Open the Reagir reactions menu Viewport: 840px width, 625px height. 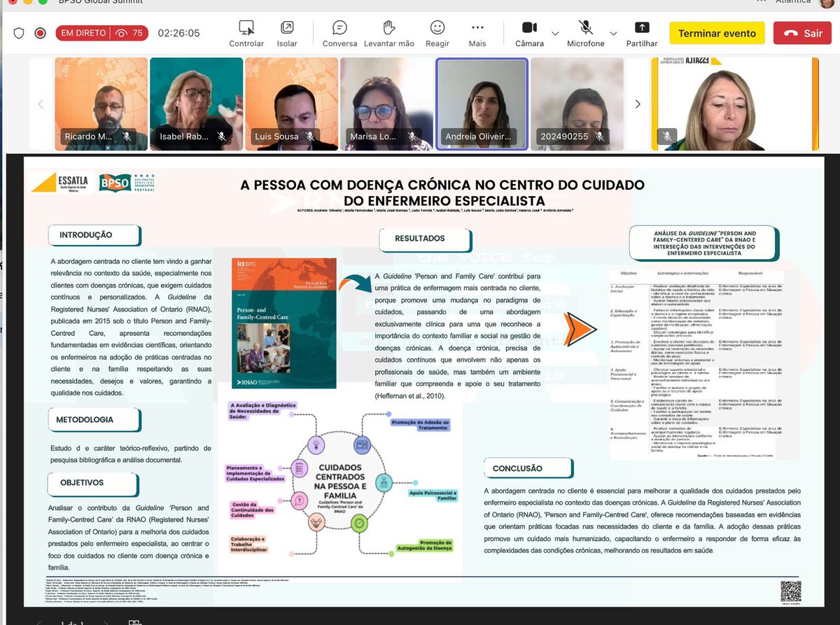click(437, 34)
